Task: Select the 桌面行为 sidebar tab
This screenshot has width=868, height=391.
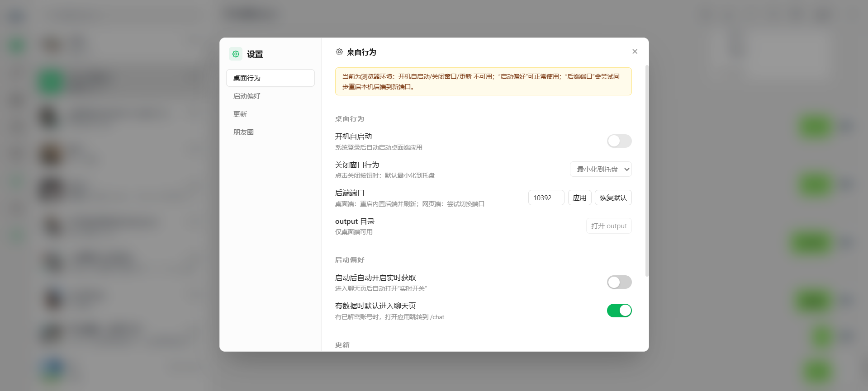Action: pyautogui.click(x=270, y=78)
